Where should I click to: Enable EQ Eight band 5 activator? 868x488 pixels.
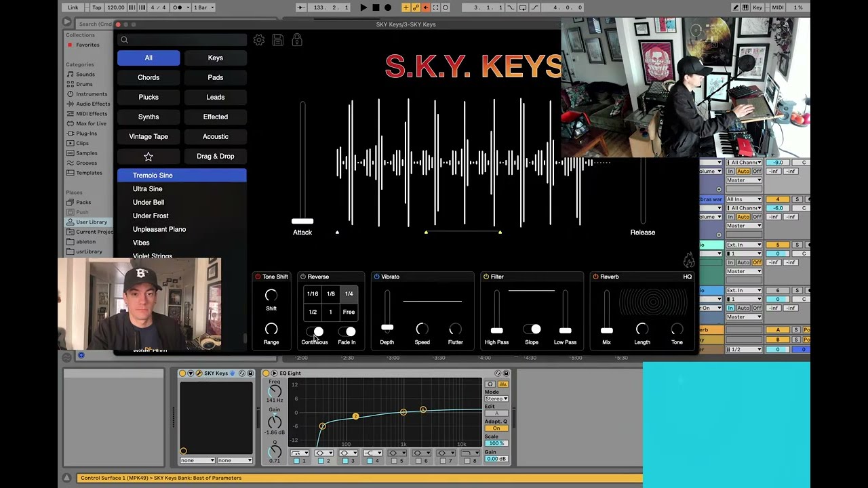click(x=394, y=460)
